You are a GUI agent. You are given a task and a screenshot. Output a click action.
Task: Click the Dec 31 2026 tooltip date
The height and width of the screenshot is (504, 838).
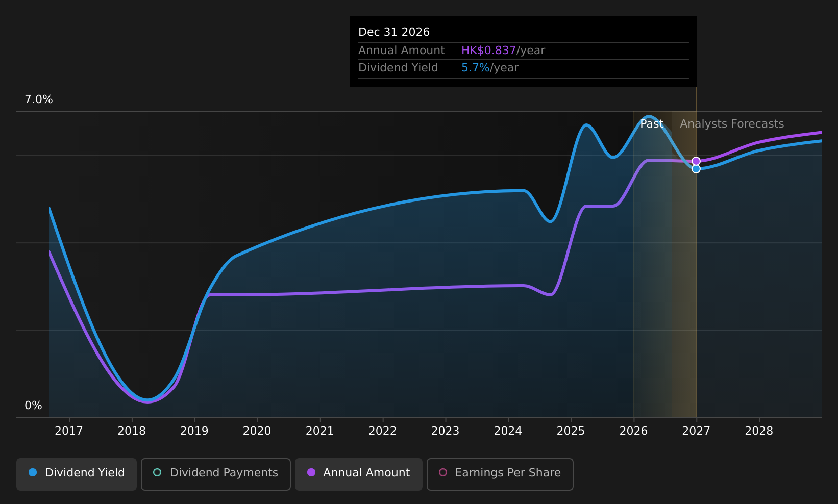[x=394, y=32]
